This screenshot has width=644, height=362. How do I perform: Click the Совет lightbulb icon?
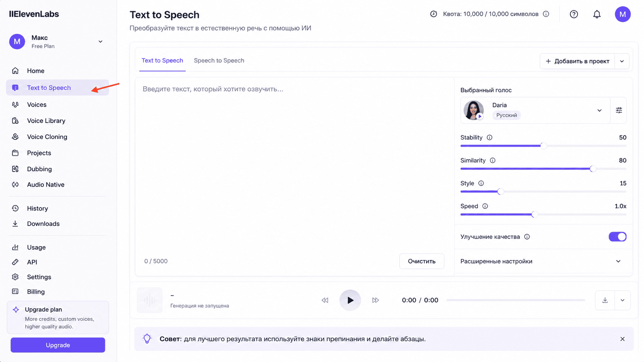coord(147,339)
